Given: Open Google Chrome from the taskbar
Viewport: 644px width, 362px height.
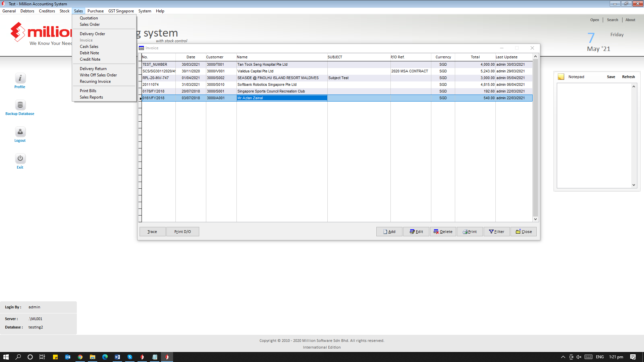Looking at the screenshot, I should tap(80, 357).
